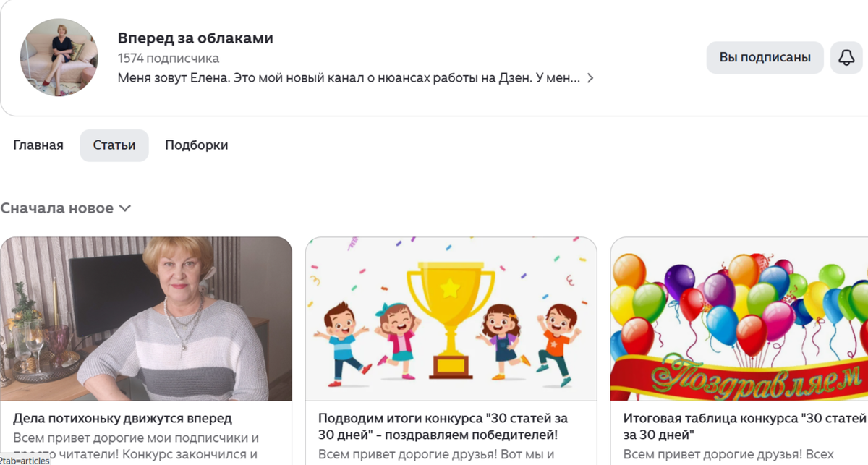This screenshot has height=465, width=868.
Task: Switch to the 'Главная' tab
Action: [x=38, y=145]
